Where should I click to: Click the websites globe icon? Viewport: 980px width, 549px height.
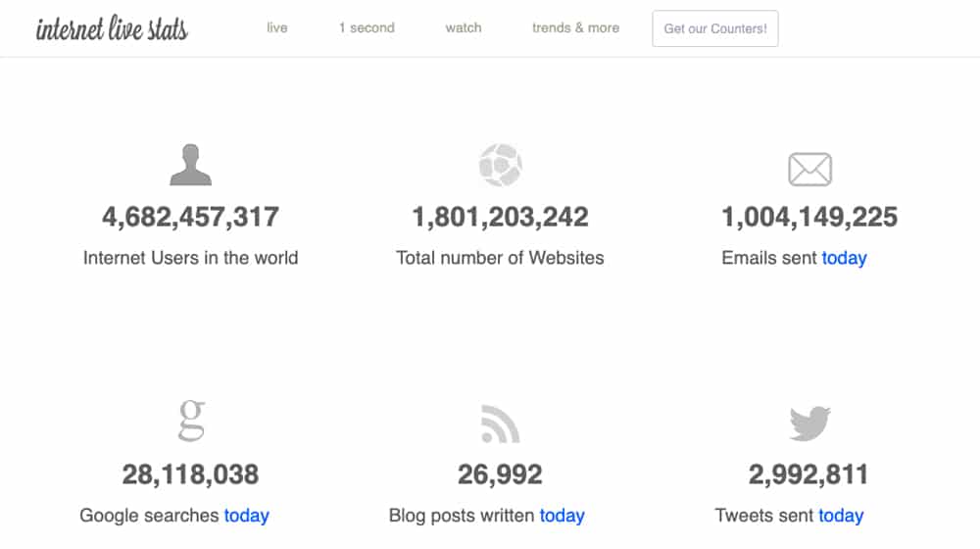tap(500, 165)
